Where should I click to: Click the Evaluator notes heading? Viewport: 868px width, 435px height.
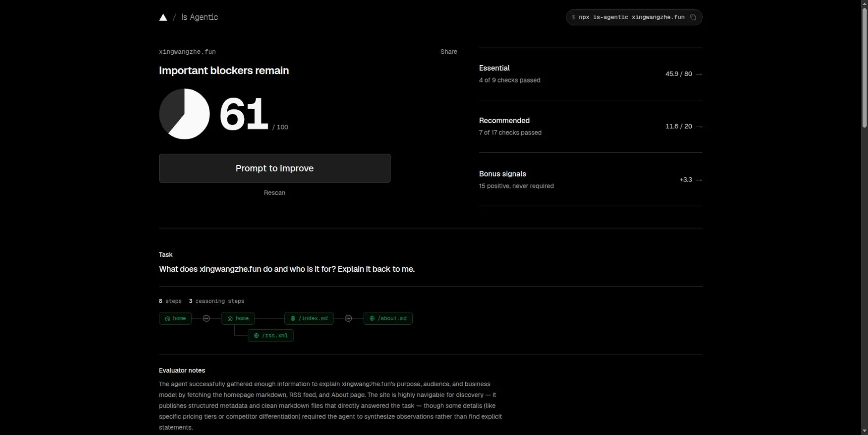(182, 371)
